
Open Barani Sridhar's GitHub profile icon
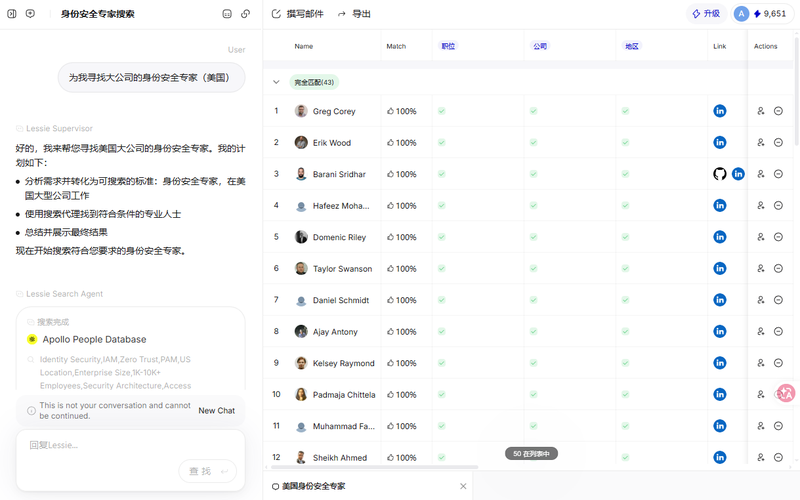[x=719, y=174]
